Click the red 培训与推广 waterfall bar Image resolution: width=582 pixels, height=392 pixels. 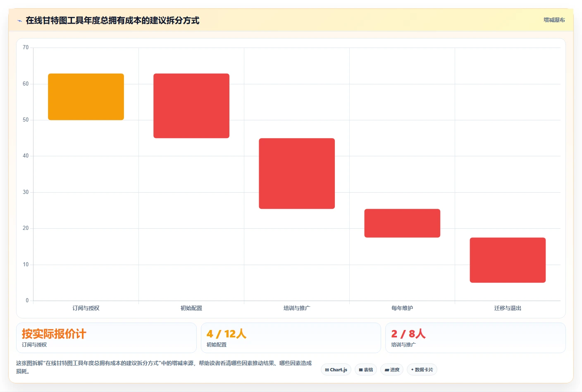pyautogui.click(x=297, y=174)
